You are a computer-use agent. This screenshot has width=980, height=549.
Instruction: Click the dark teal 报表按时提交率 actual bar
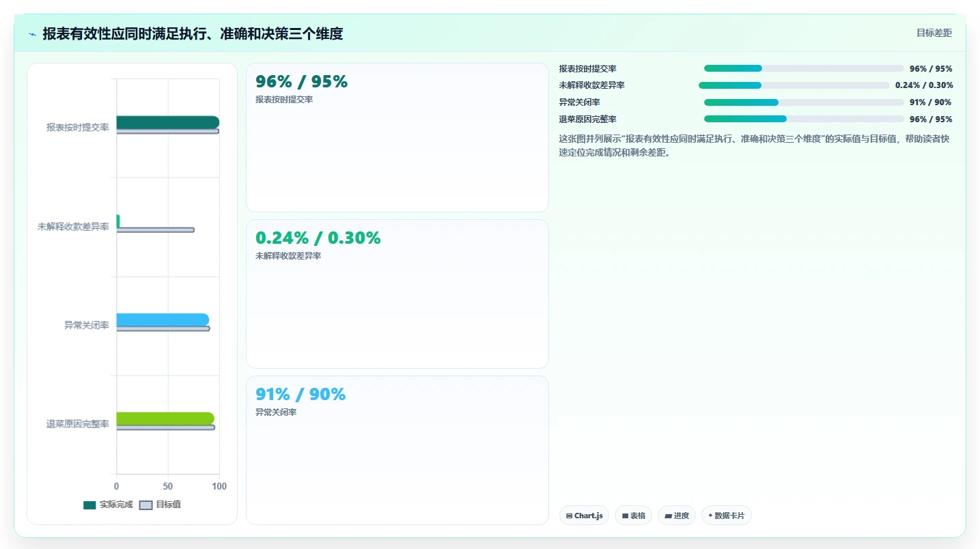pyautogui.click(x=167, y=122)
